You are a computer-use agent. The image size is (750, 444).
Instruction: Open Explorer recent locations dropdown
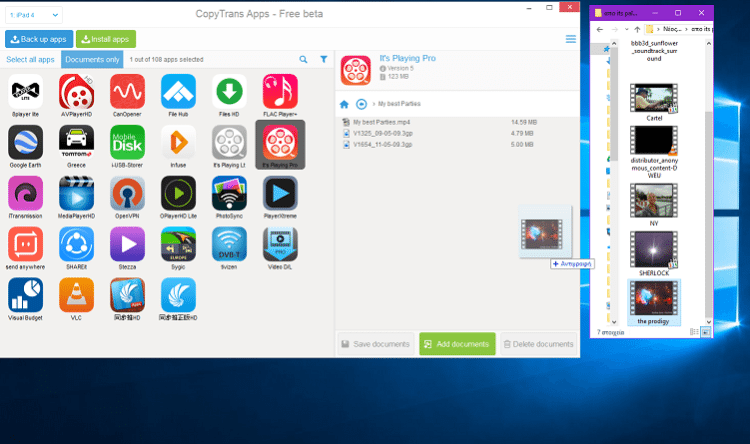(x=627, y=29)
